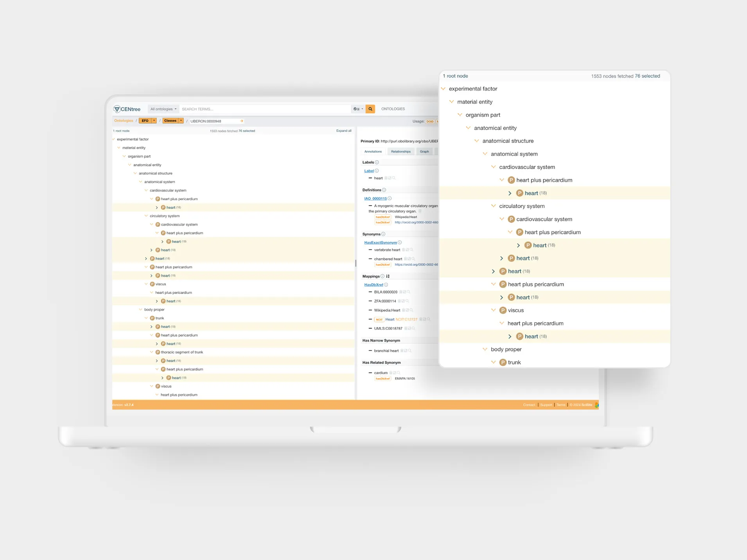Click the info icon beside Mappings heading

click(382, 276)
